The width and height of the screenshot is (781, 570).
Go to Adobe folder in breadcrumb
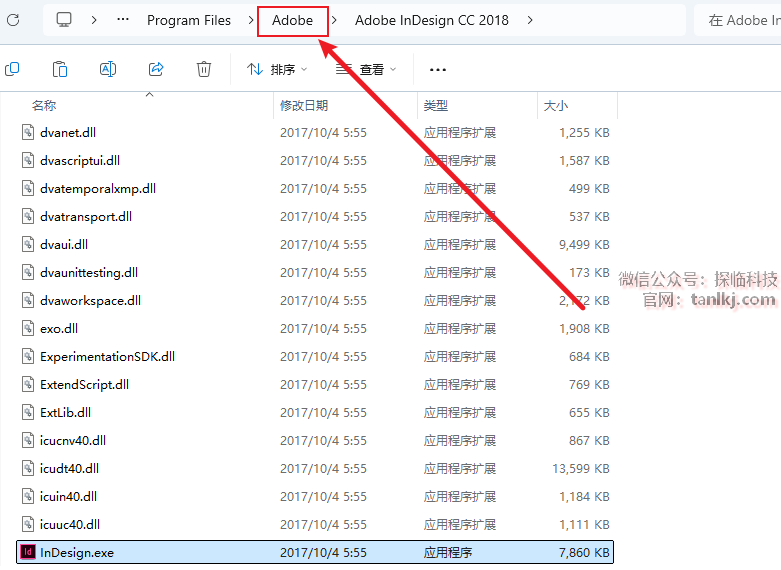pyautogui.click(x=292, y=20)
